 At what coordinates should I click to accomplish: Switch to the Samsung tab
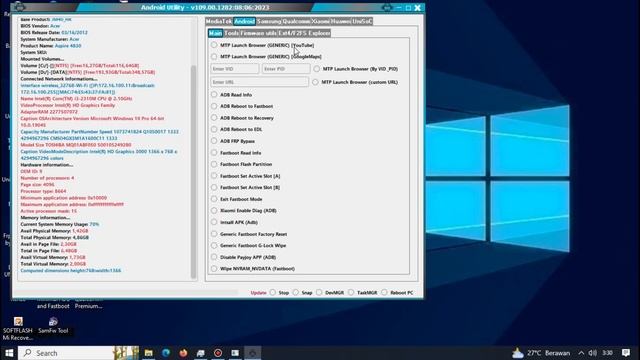click(269, 21)
